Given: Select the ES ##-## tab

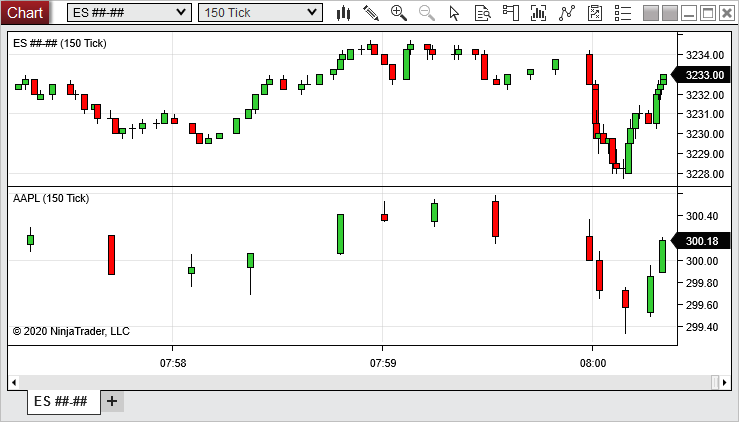Looking at the screenshot, I should click(x=60, y=401).
